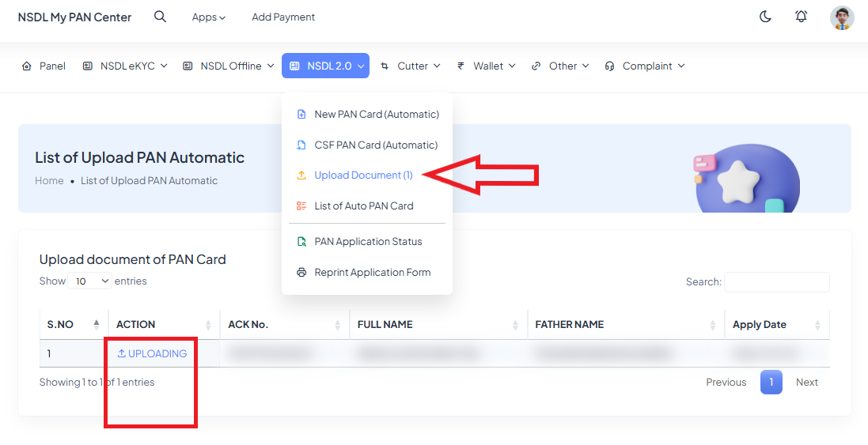Sort table by S.NO column

tap(74, 325)
